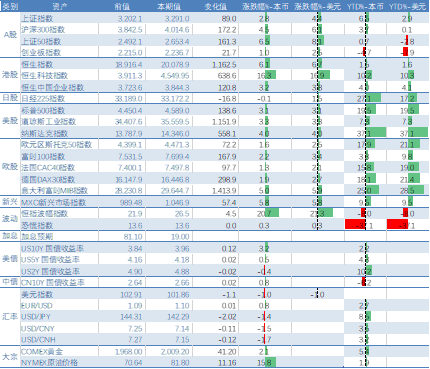Screen dimensions: 430x369
Task: Click the current value 2,009.20
Action: pos(175,351)
